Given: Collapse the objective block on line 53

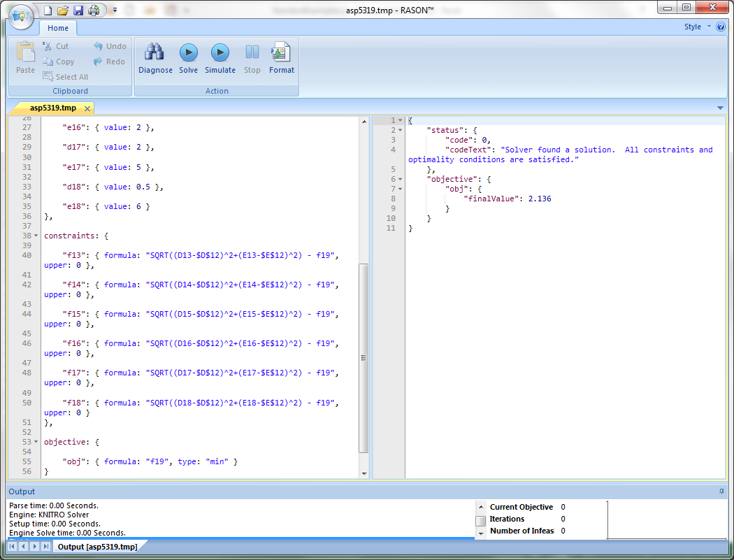Looking at the screenshot, I should click(x=36, y=442).
